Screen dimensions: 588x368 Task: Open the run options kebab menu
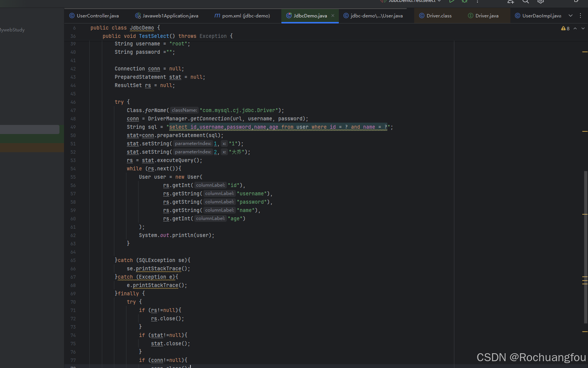pyautogui.click(x=477, y=2)
